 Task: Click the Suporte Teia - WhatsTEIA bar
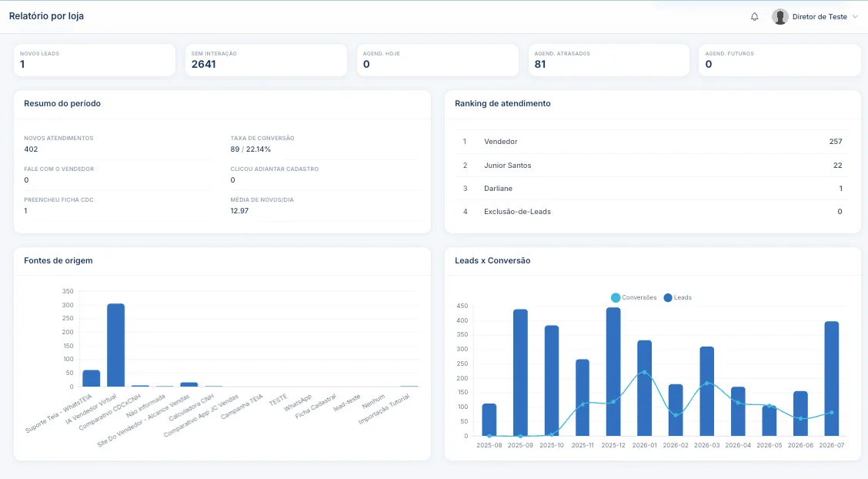pyautogui.click(x=92, y=378)
